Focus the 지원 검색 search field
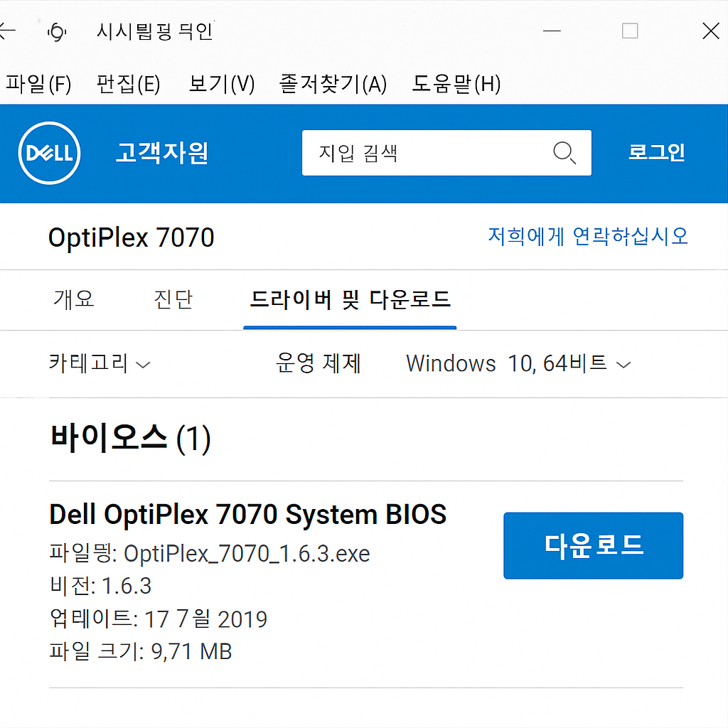The height and width of the screenshot is (728, 728). coord(446,153)
